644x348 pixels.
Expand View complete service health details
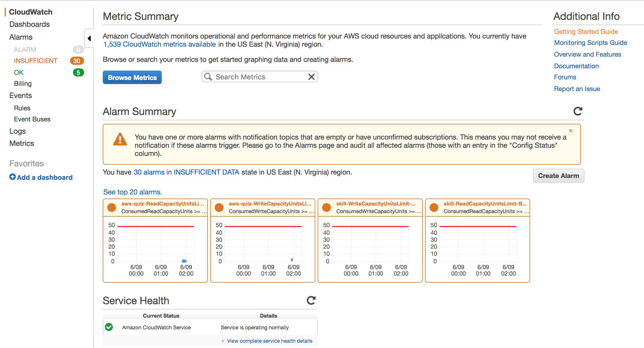pyautogui.click(x=269, y=341)
